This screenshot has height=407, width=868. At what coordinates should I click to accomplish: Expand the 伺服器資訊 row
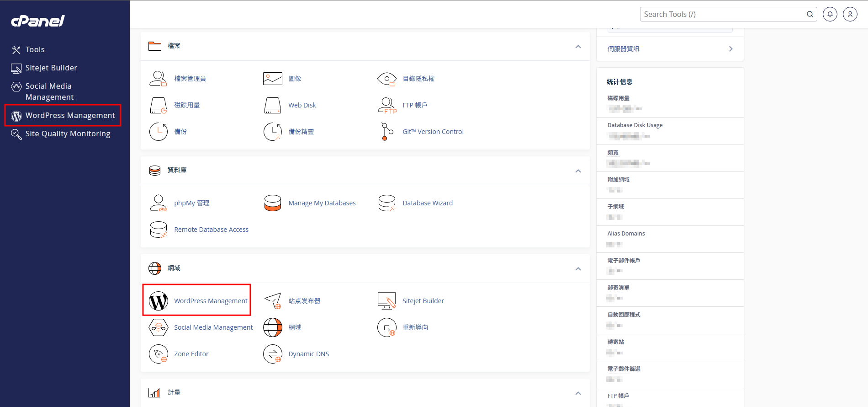(670, 49)
